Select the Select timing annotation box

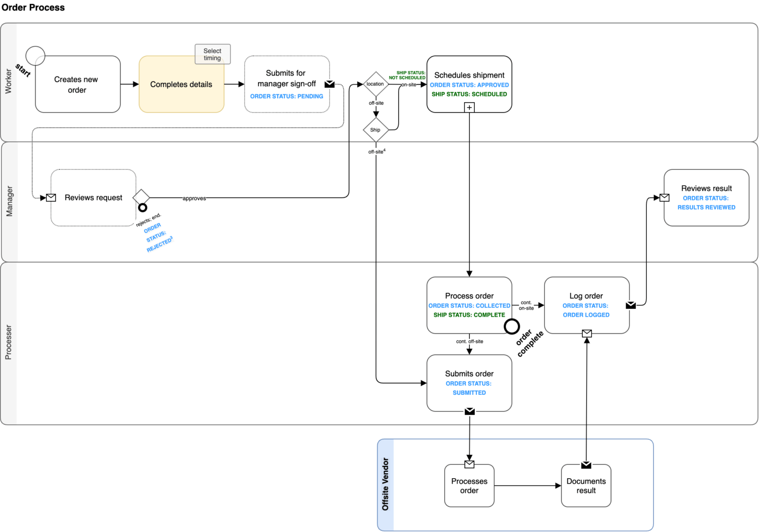[212, 54]
